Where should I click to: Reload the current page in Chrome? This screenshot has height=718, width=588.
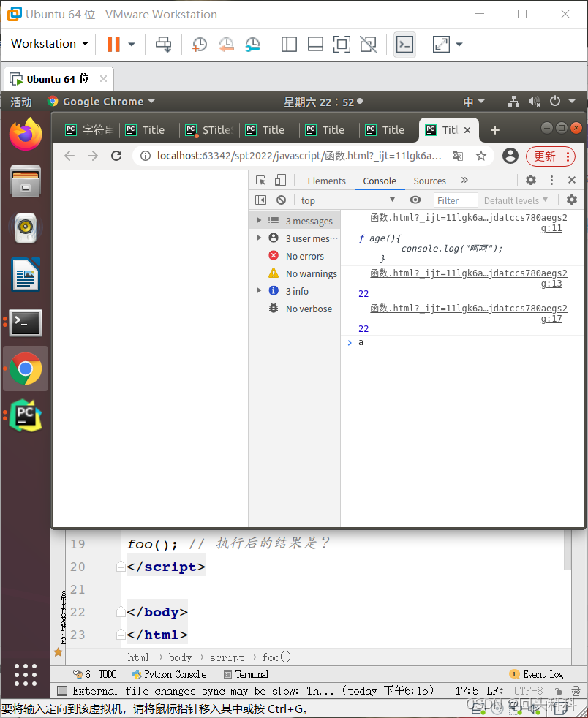(x=116, y=156)
